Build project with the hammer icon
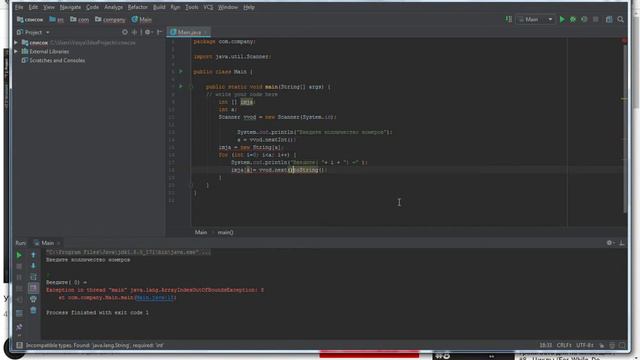 [509, 19]
